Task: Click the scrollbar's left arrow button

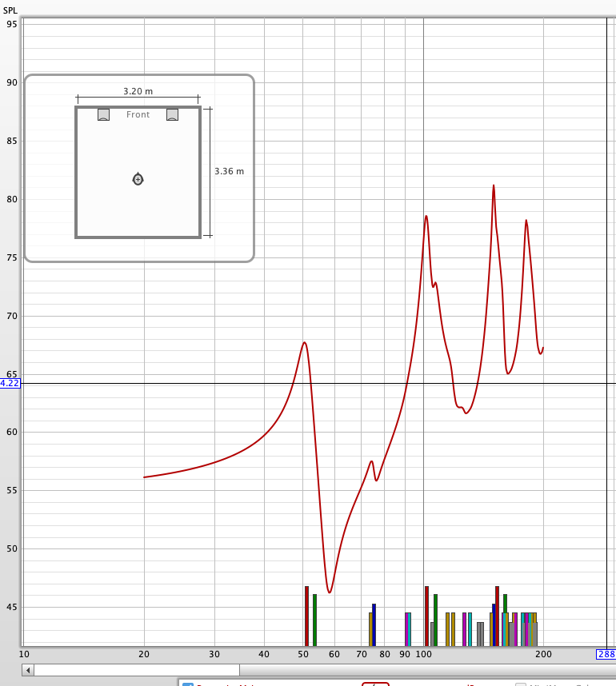Action: click(28, 670)
